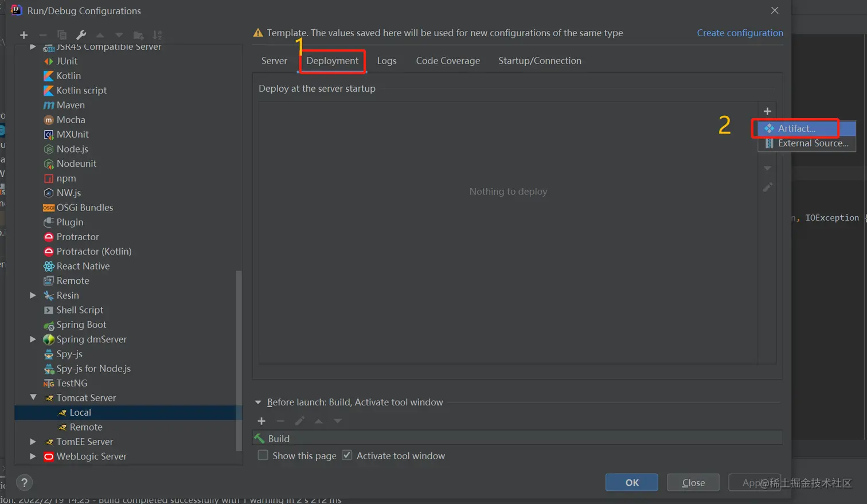
Task: Move before launch task down
Action: click(x=338, y=421)
